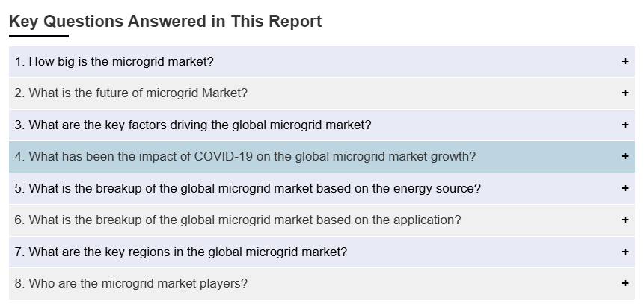
Task: Expand question 7 about key regions
Action: 181,252
